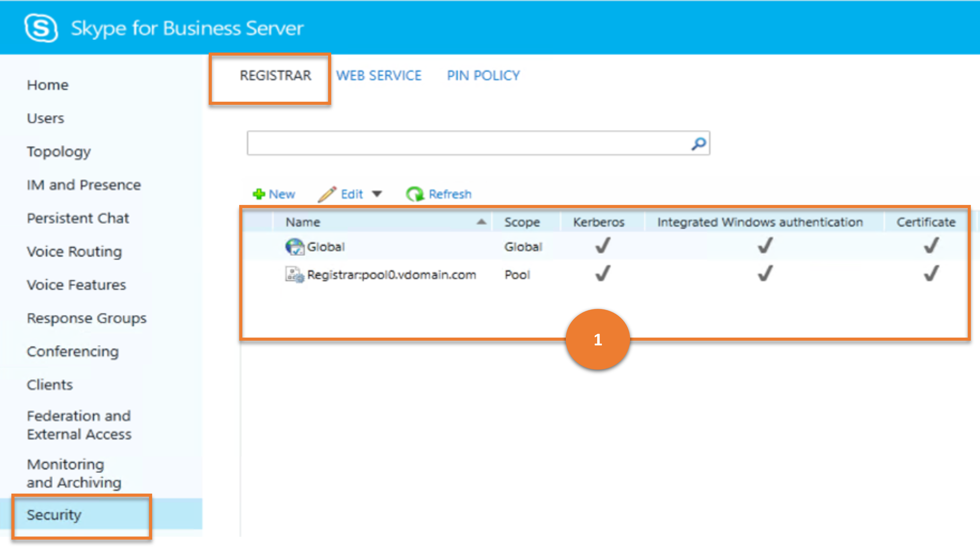Select the Global policy name
This screenshot has width=980, height=547.
326,247
